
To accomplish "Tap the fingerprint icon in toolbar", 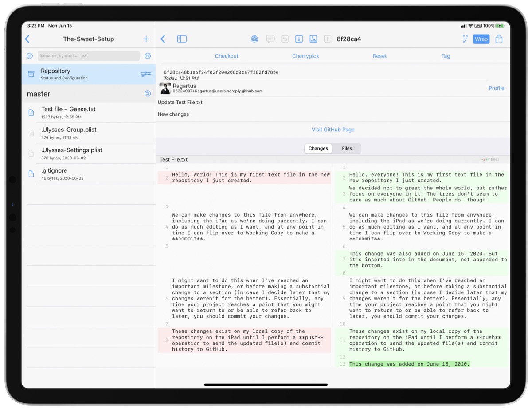I will [x=254, y=39].
